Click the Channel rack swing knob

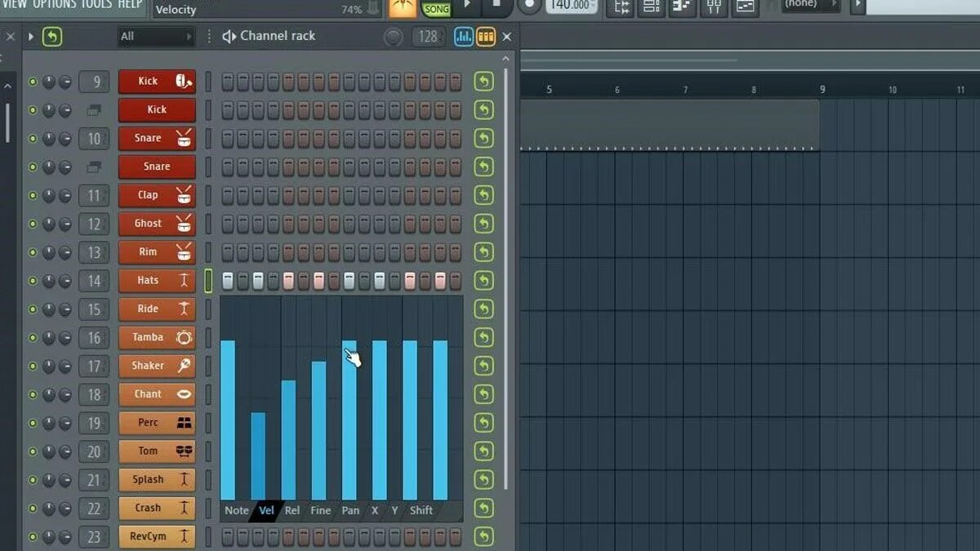click(394, 37)
